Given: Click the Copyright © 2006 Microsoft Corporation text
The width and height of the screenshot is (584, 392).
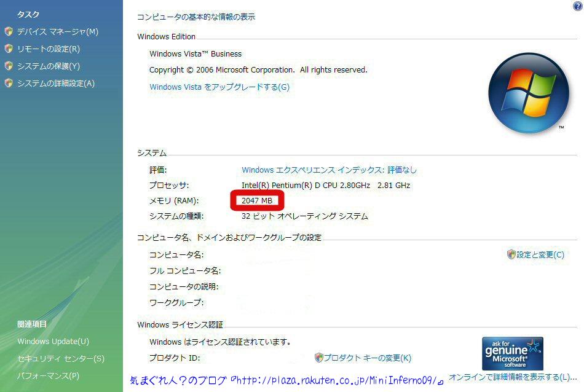Looking at the screenshot, I should click(258, 69).
